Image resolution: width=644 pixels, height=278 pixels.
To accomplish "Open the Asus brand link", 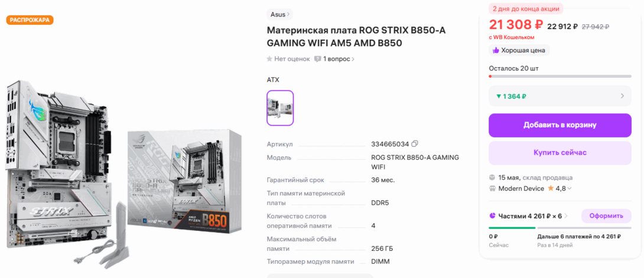I will click(279, 14).
